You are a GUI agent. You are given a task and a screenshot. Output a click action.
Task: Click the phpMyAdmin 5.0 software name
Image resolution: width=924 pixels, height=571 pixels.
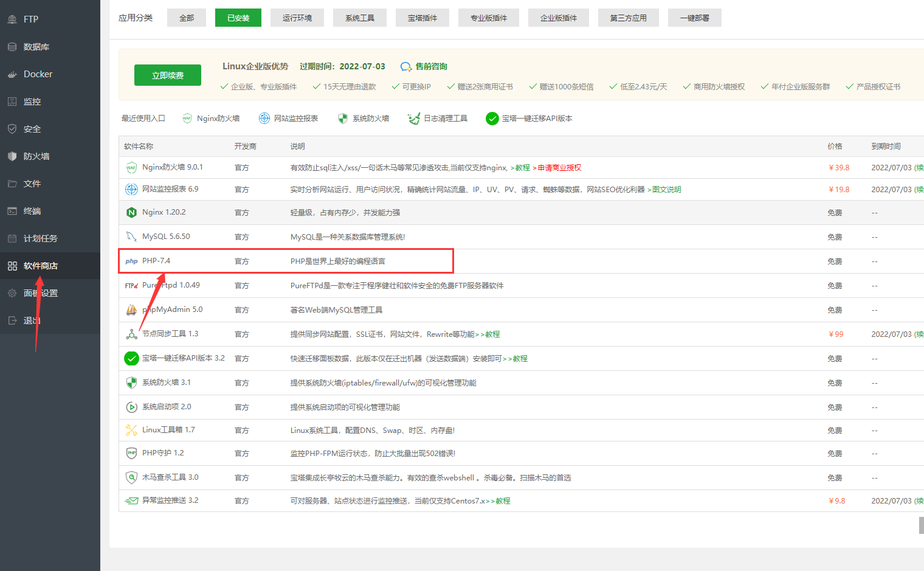tap(173, 310)
